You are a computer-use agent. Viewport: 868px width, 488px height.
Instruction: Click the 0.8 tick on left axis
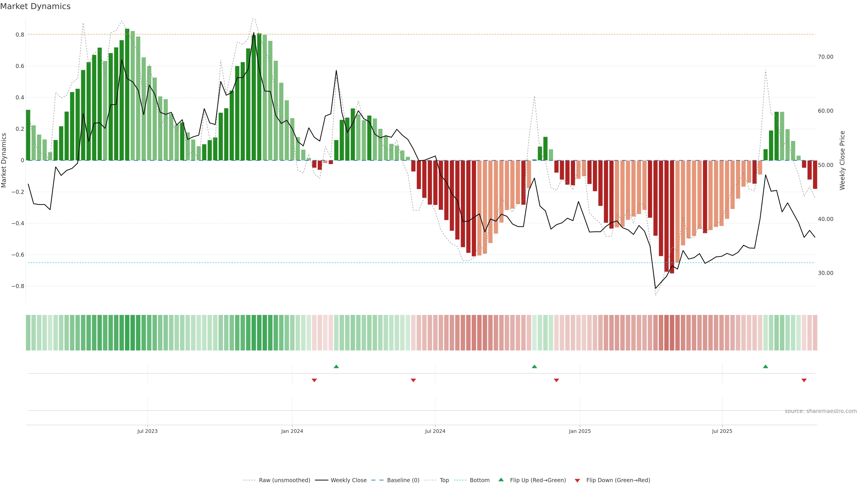coord(19,35)
